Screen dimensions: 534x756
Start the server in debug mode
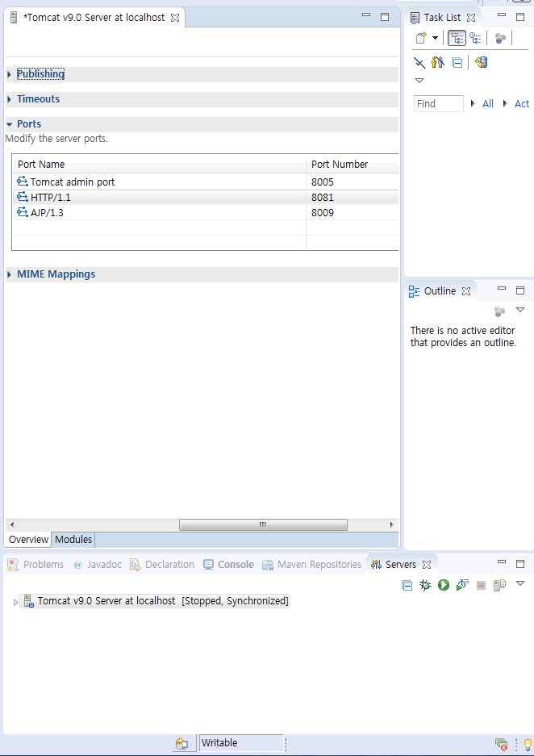pyautogui.click(x=425, y=585)
